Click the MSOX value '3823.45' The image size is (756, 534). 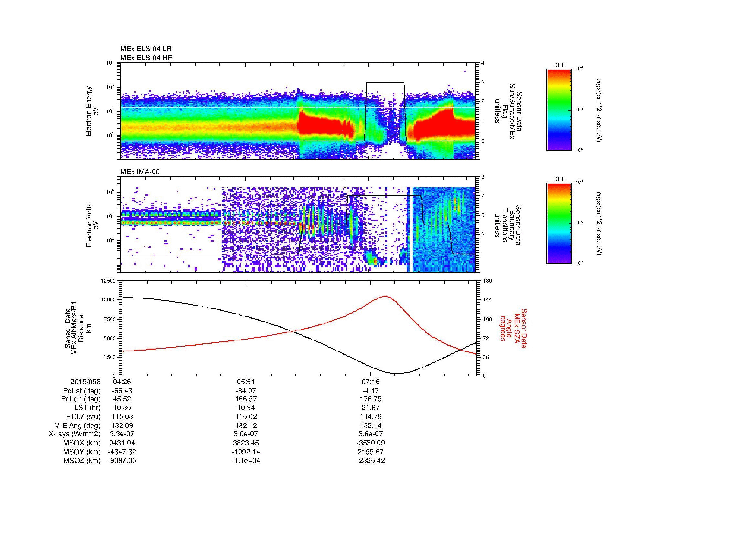click(x=246, y=443)
